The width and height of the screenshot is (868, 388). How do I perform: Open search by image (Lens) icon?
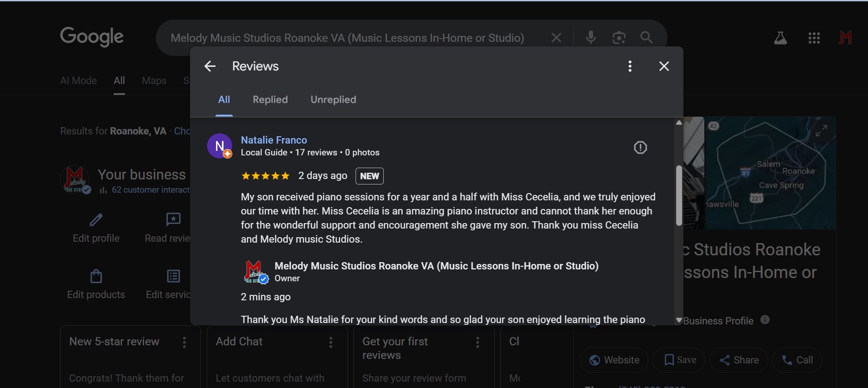tap(619, 38)
